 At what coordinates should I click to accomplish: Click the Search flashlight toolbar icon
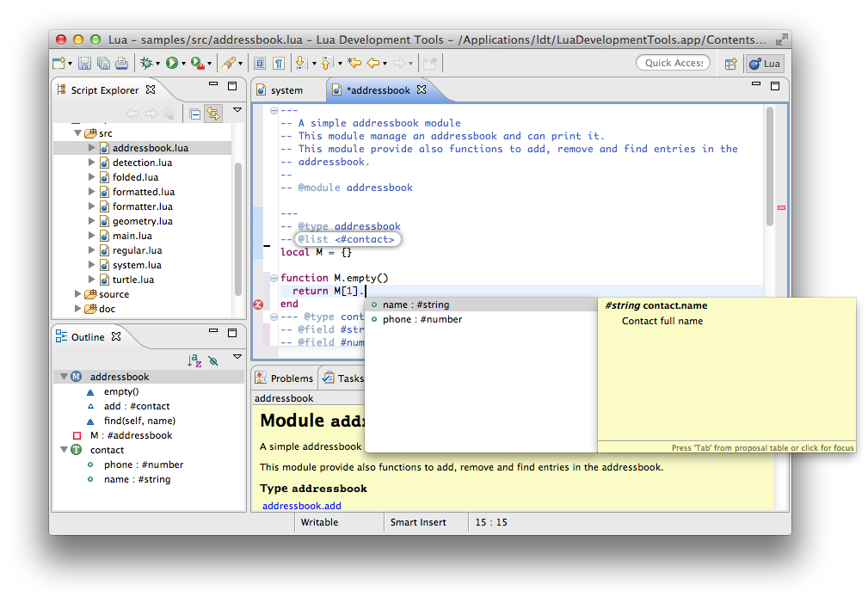(228, 63)
